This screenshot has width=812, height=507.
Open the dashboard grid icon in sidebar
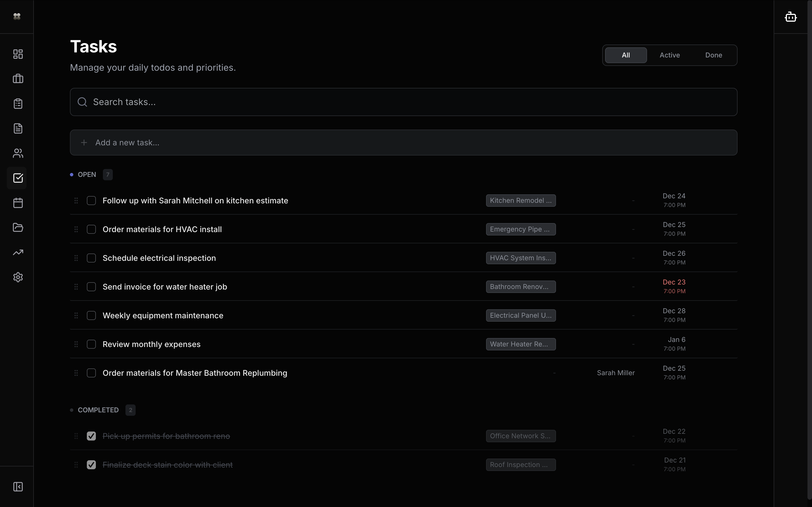click(18, 54)
